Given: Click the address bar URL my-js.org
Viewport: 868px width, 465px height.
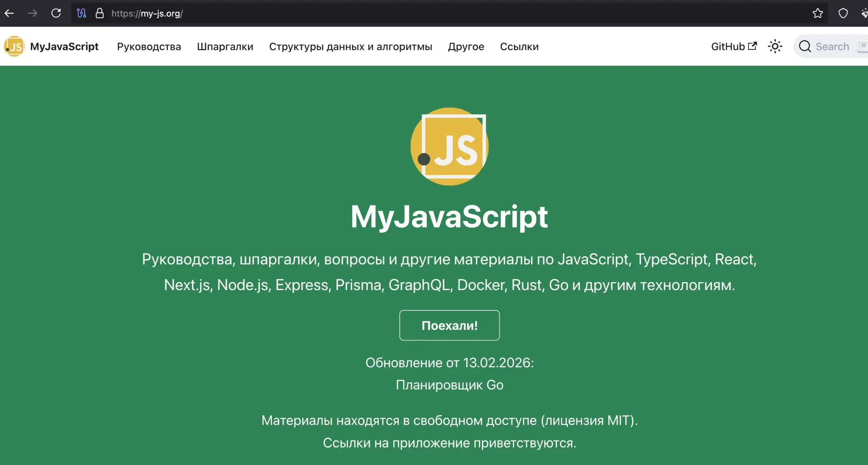Looking at the screenshot, I should tap(147, 13).
